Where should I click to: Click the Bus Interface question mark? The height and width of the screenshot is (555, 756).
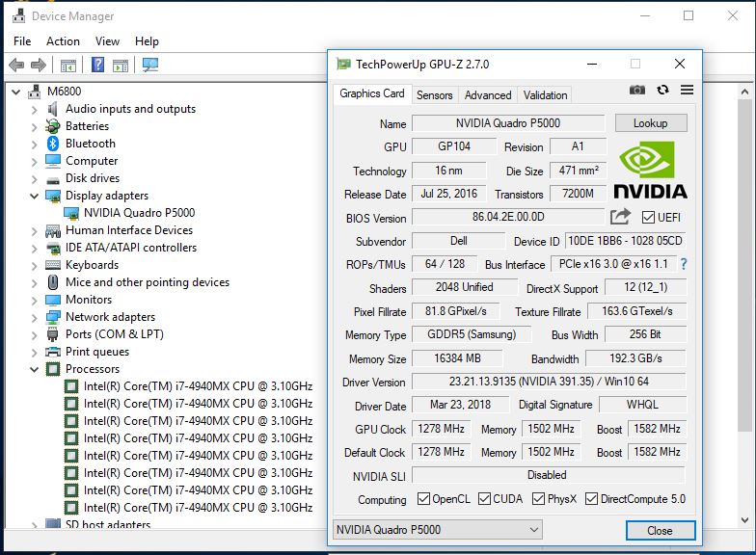click(684, 264)
